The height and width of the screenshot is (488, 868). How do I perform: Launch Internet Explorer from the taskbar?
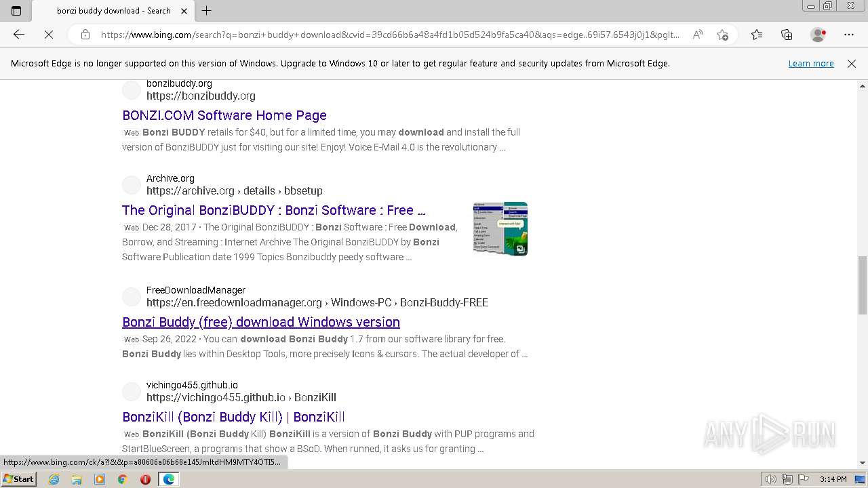coord(54,479)
